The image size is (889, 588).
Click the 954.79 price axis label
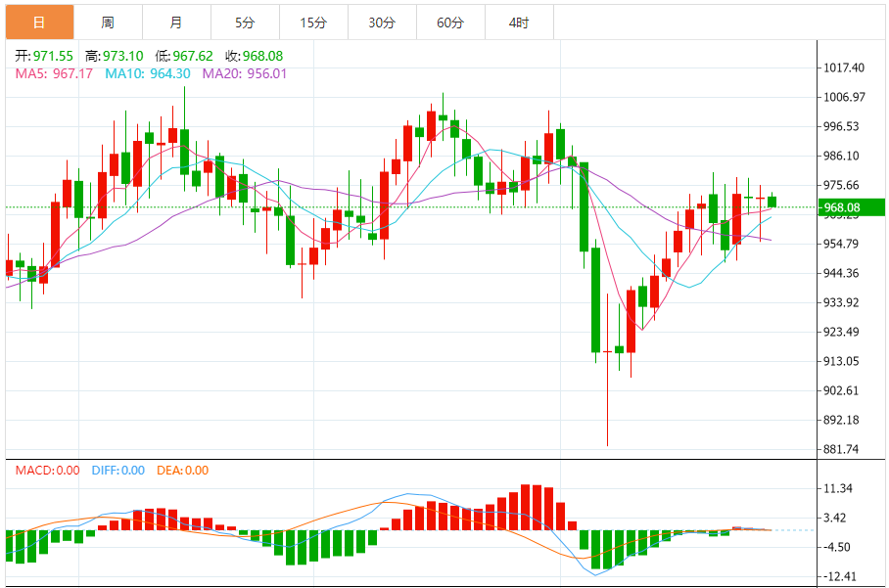841,245
